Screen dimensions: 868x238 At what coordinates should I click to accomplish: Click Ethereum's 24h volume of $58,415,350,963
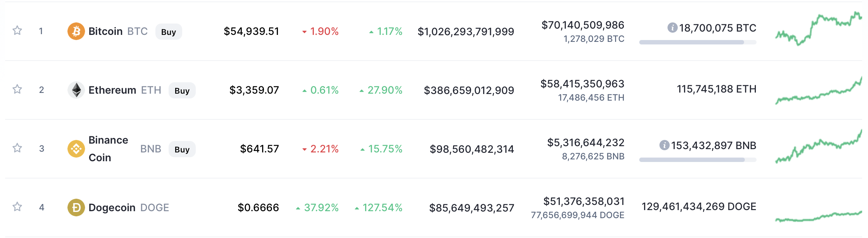(x=582, y=84)
